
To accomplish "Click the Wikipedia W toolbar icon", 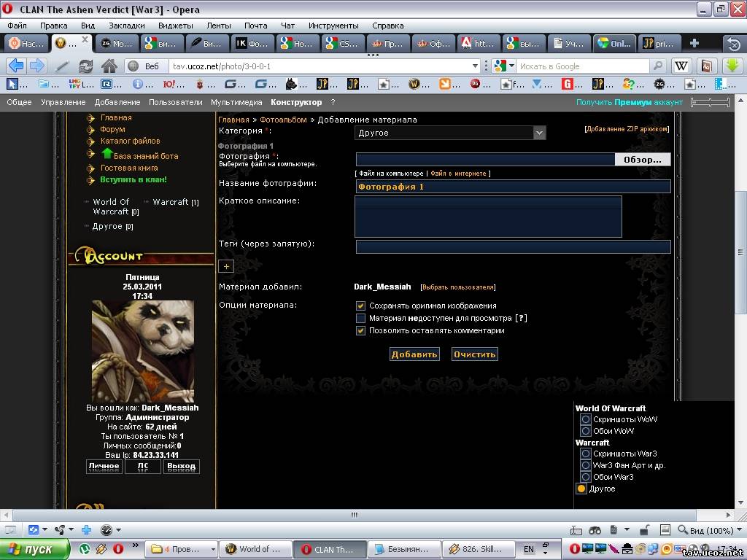I will point(681,66).
